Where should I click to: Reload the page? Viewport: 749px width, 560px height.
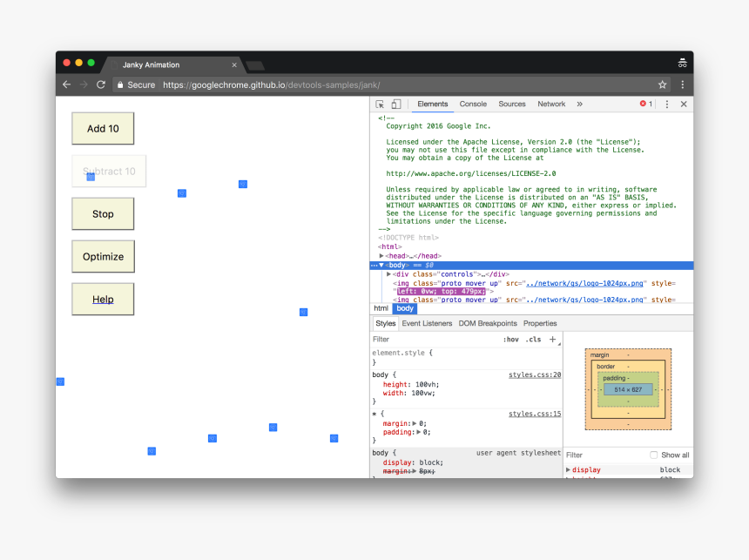coord(101,85)
